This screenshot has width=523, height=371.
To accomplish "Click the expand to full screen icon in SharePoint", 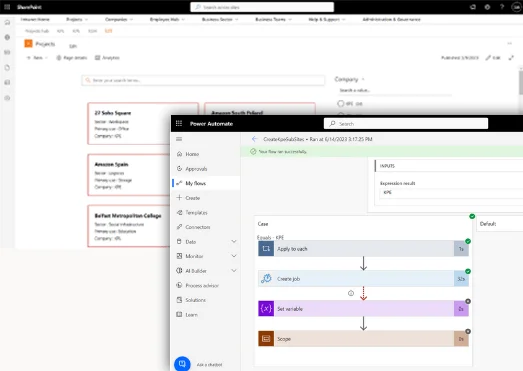I will (x=511, y=58).
